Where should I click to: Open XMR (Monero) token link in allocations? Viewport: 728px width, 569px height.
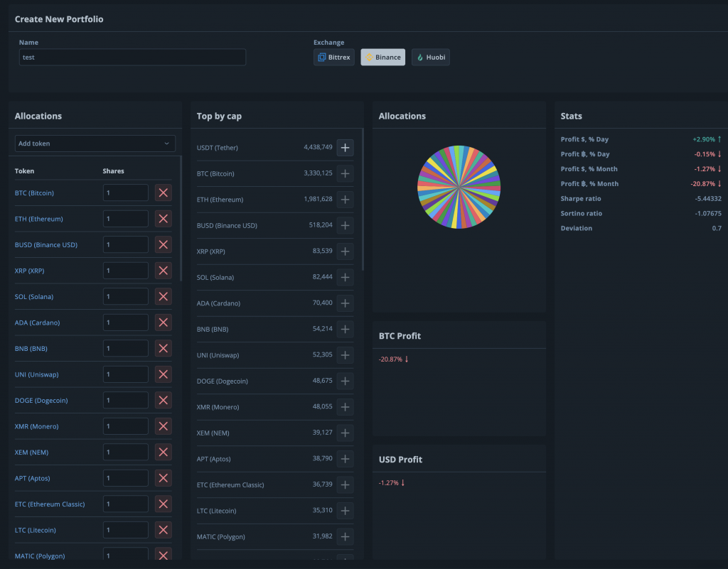[x=37, y=427]
